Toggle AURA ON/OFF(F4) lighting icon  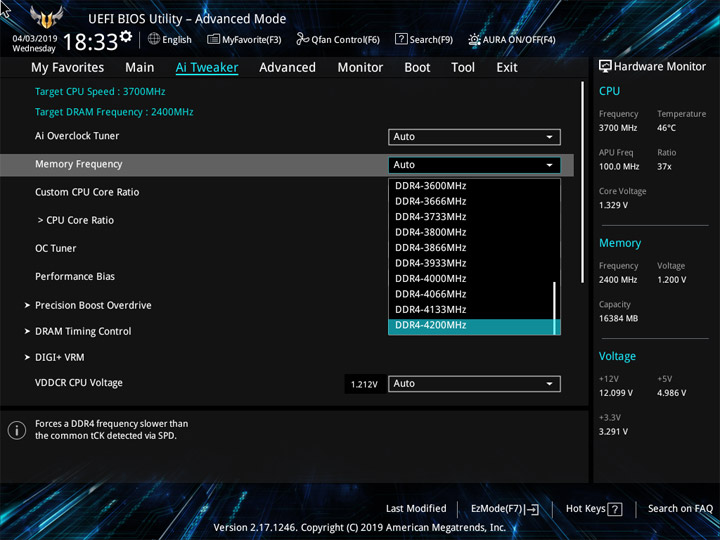click(474, 39)
